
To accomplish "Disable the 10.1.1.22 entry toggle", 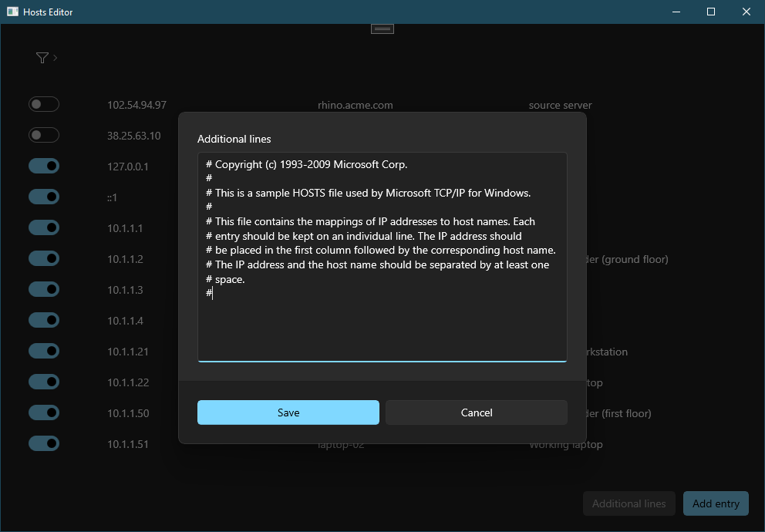I will 44,382.
